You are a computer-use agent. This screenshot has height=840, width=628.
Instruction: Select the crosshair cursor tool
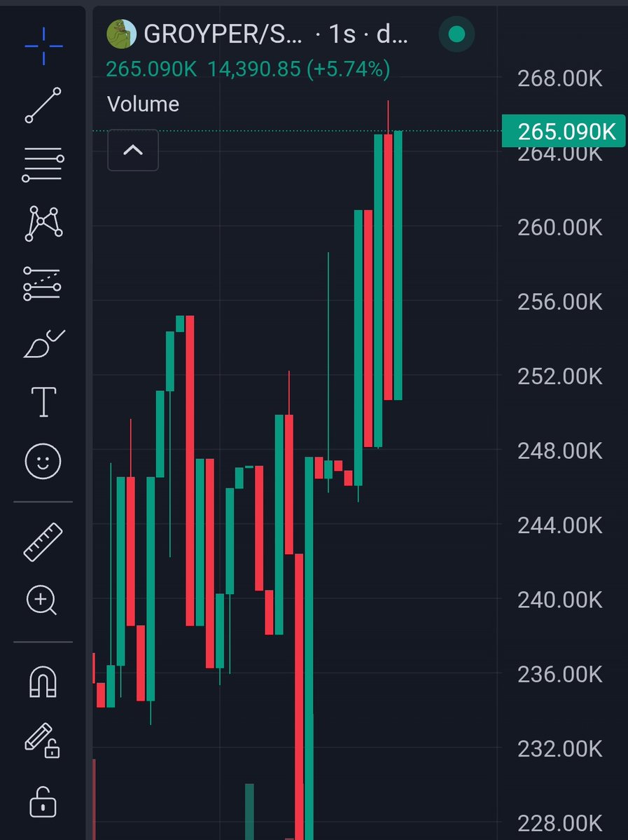point(43,46)
